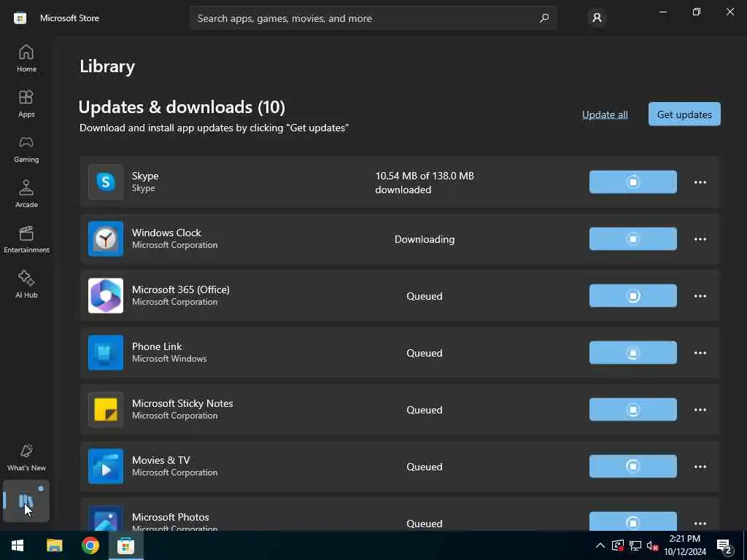Open more options menu for Phone Link

pos(700,352)
